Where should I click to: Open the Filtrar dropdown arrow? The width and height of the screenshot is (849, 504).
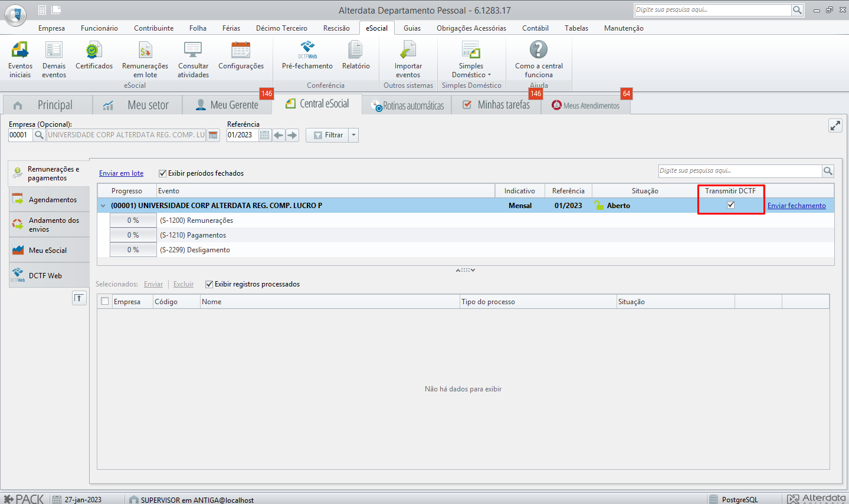tap(353, 135)
